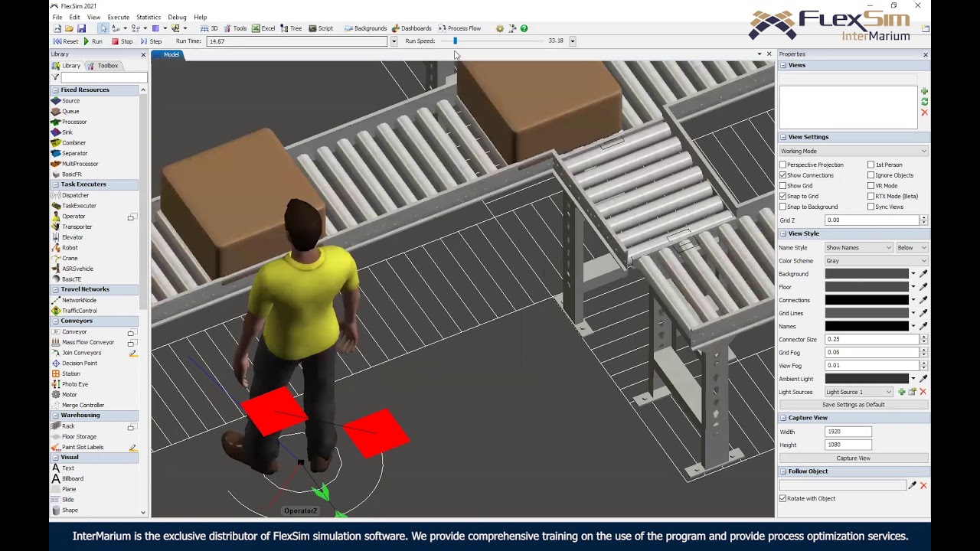Enable VR Mode checkbox
Image resolution: width=980 pixels, height=551 pixels.
[x=871, y=186]
